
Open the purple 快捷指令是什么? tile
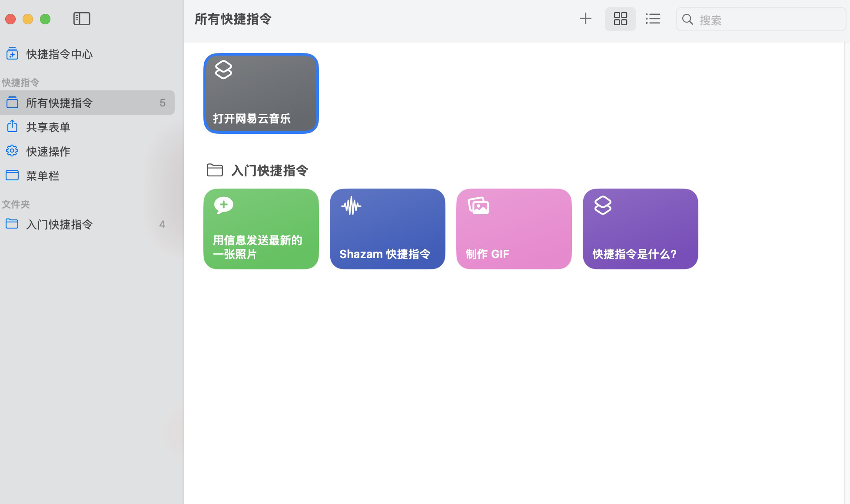click(x=640, y=229)
